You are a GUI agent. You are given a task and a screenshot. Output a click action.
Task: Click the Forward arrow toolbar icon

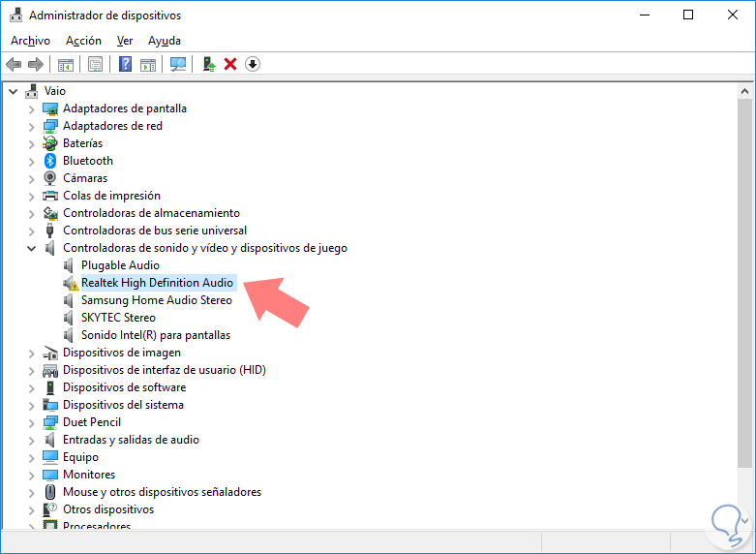click(36, 64)
